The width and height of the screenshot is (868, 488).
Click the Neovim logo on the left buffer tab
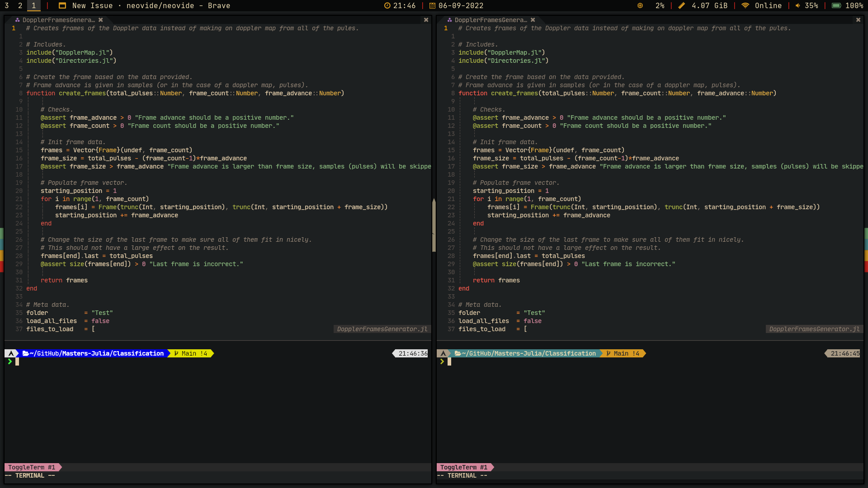(17, 20)
